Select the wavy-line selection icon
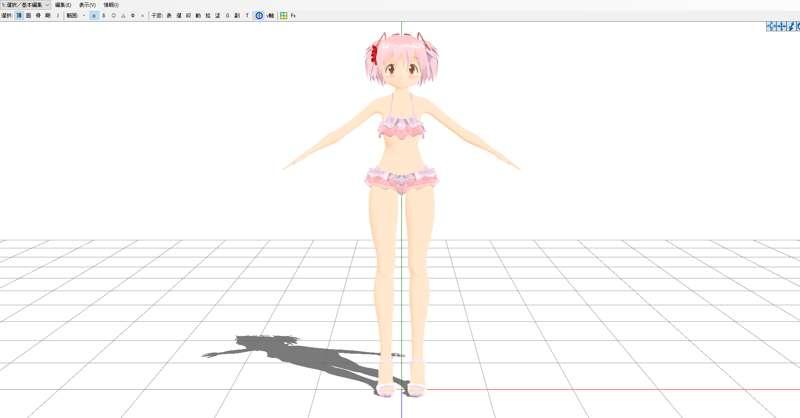The image size is (800, 418). (x=142, y=15)
